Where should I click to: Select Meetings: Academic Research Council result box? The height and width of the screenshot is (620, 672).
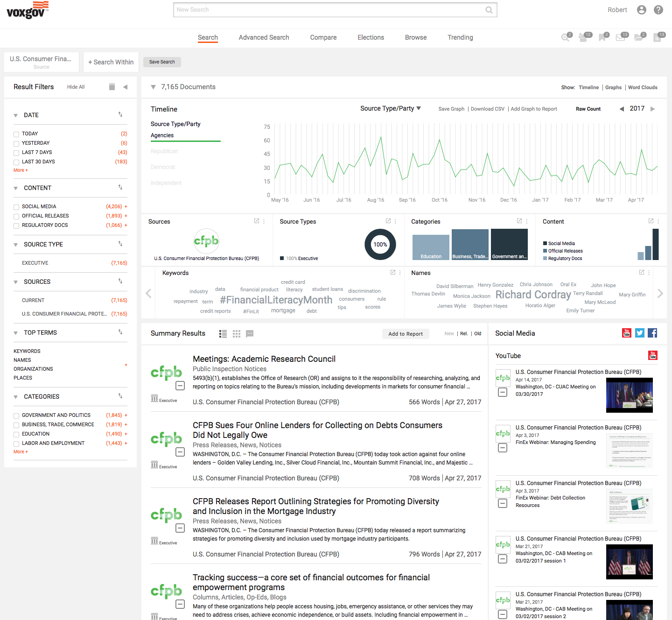pos(180,386)
